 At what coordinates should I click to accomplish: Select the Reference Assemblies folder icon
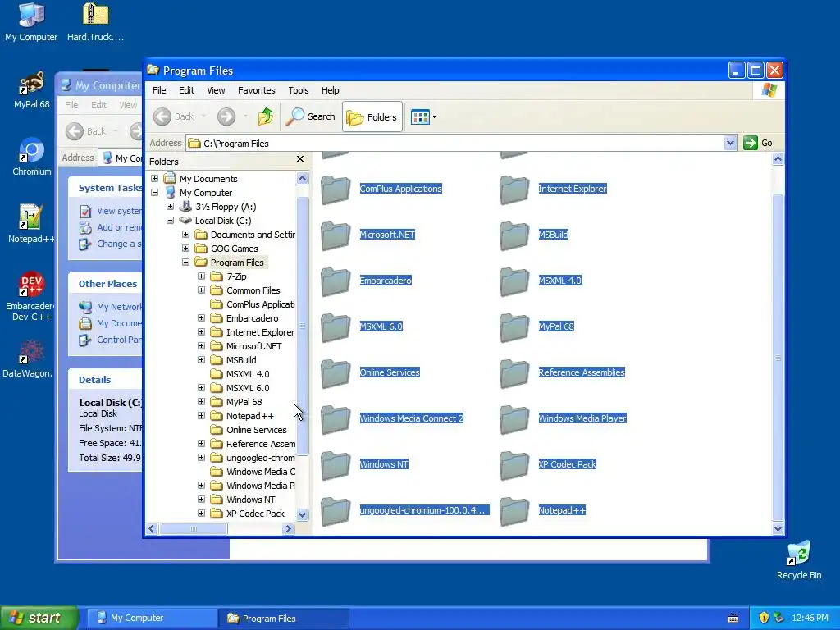(x=514, y=373)
